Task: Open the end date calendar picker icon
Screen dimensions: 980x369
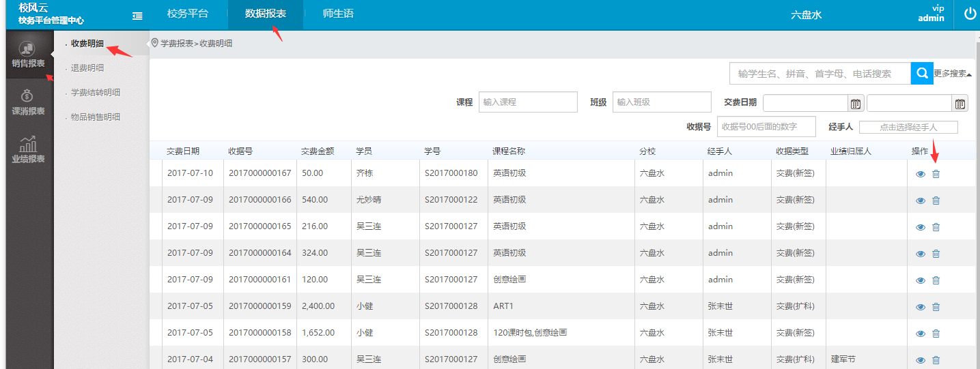Action: 960,104
